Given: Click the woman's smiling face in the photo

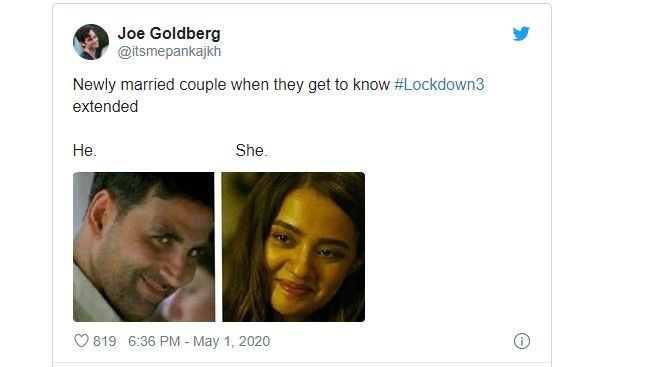Looking at the screenshot, I should 306,252.
